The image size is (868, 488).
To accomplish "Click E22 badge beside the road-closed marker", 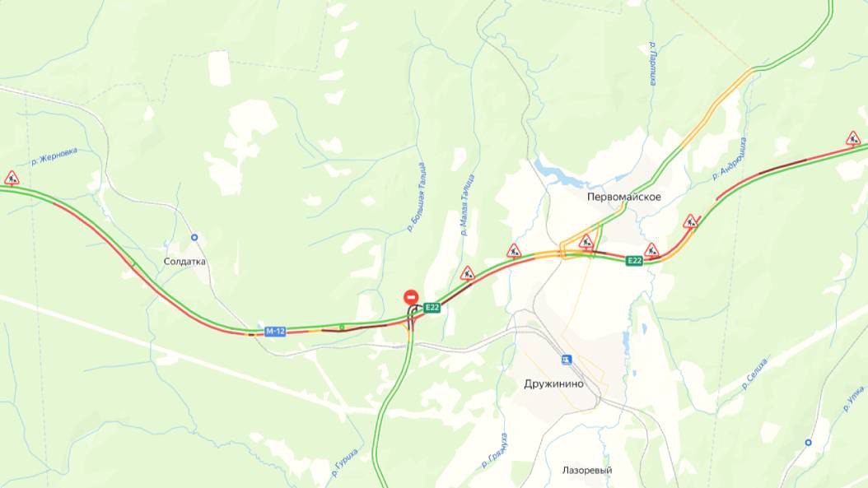I will (432, 308).
